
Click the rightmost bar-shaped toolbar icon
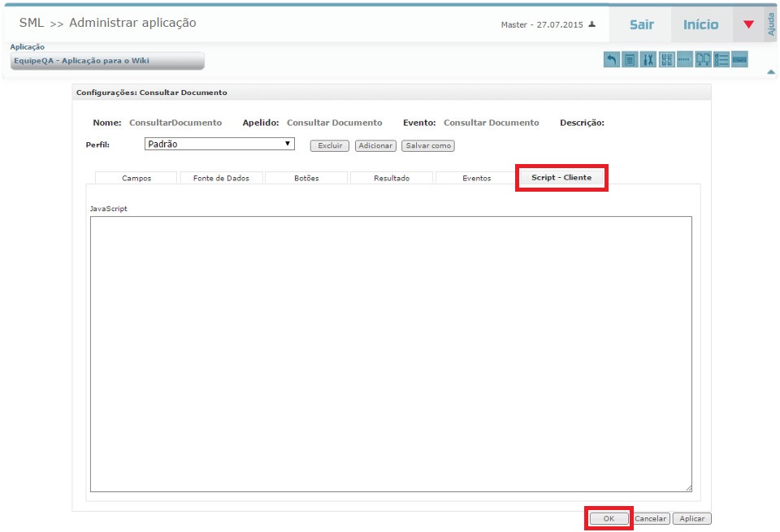coord(739,59)
